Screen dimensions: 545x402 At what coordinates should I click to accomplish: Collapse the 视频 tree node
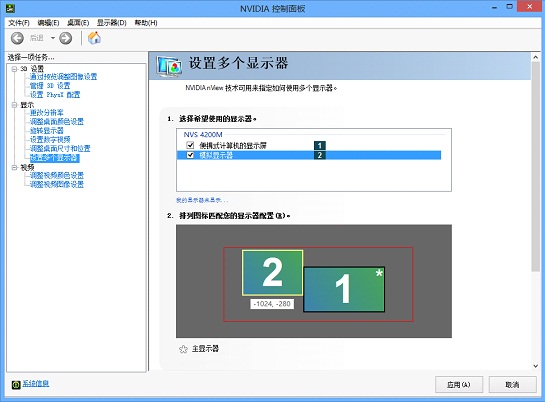click(14, 167)
